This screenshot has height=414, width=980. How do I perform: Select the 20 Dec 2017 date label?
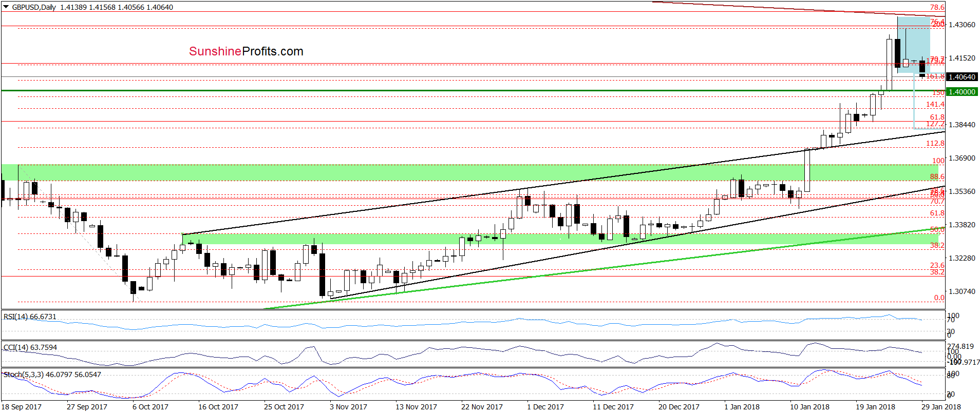[x=679, y=407]
